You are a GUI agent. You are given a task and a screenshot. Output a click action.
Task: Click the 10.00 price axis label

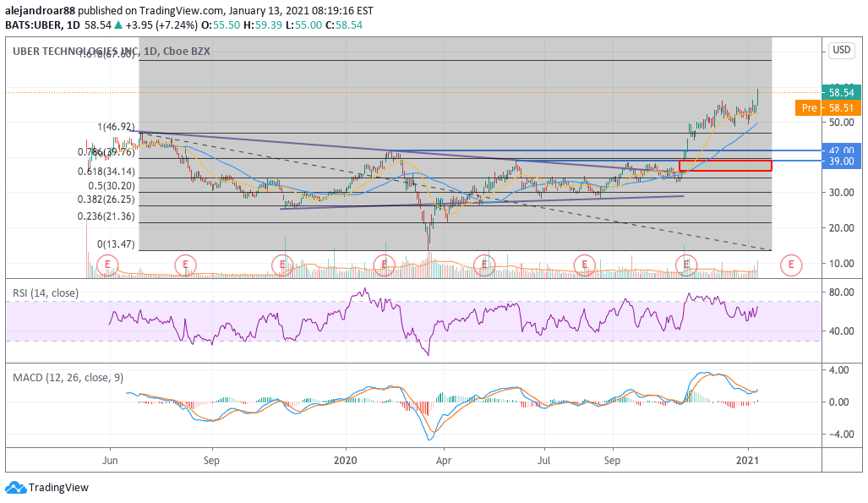(842, 264)
